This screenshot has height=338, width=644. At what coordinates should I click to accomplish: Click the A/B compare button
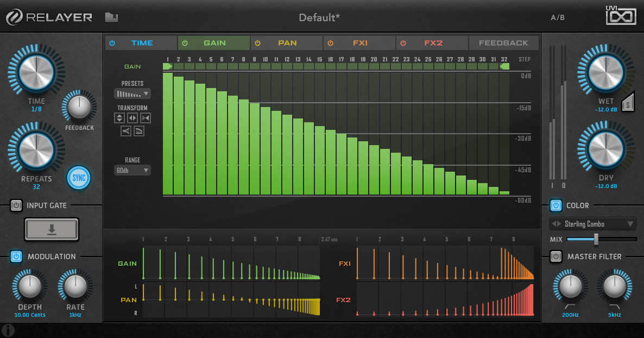[x=557, y=18]
